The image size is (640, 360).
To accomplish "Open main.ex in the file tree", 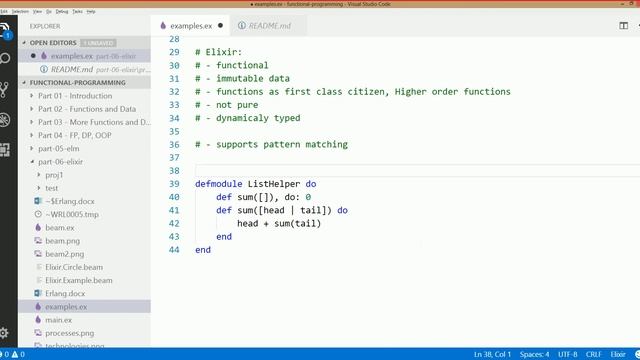I will (x=84, y=320).
